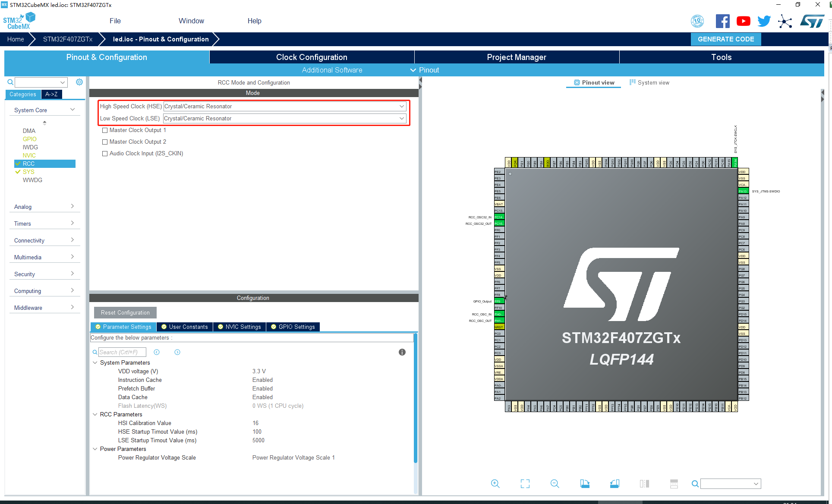Enable Audio Clock Input I2S_CKIN
This screenshot has height=504, width=832.
[x=105, y=154]
